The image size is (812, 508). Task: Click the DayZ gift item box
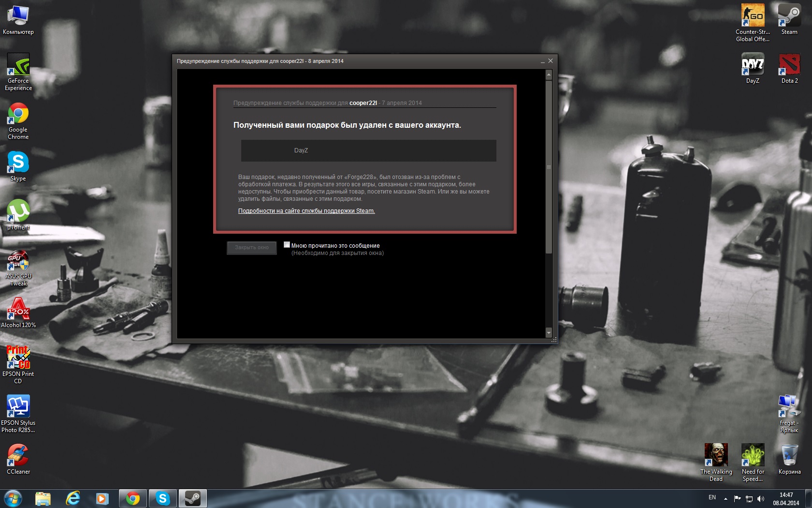click(x=368, y=150)
